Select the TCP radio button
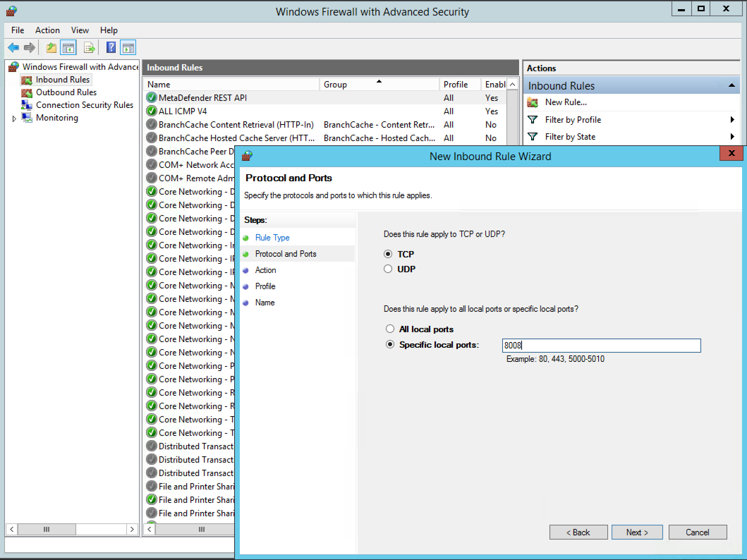This screenshot has width=747, height=560. (x=388, y=254)
